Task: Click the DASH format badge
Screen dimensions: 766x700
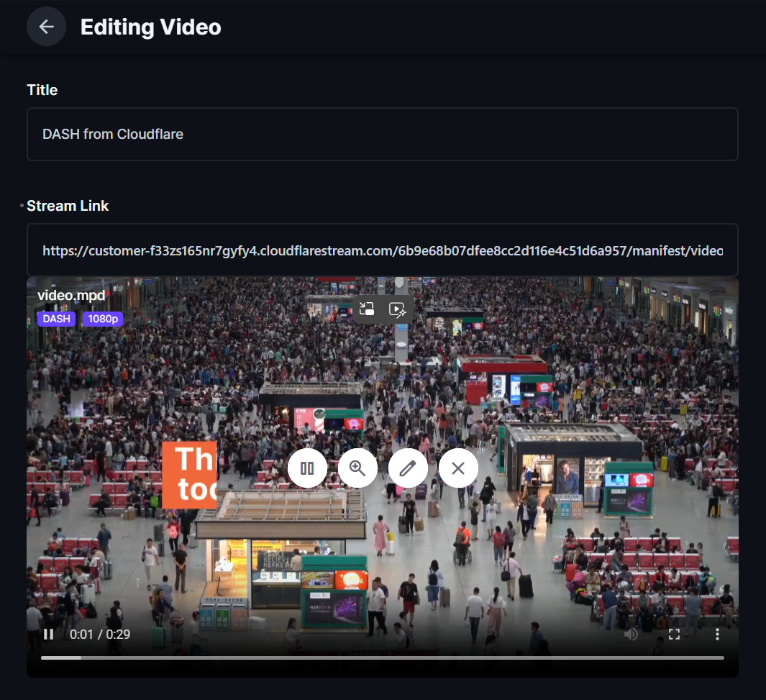Action: [56, 319]
